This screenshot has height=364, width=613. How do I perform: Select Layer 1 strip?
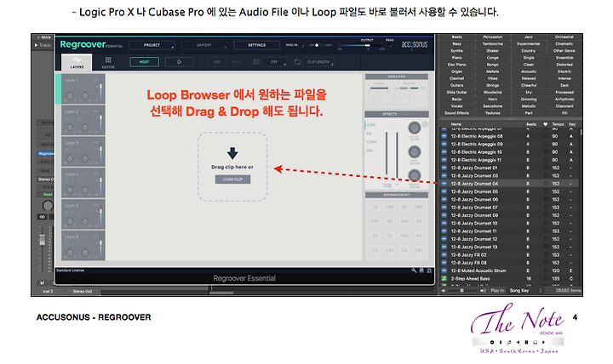click(83, 88)
